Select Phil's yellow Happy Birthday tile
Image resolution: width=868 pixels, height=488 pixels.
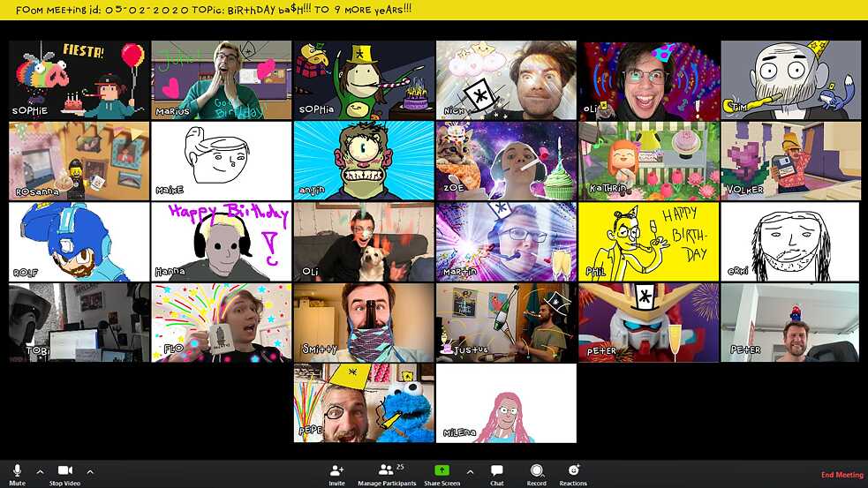[x=649, y=242]
